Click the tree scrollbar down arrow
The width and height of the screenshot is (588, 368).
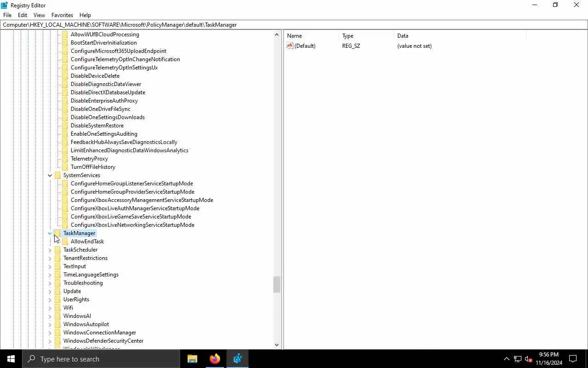[277, 345]
